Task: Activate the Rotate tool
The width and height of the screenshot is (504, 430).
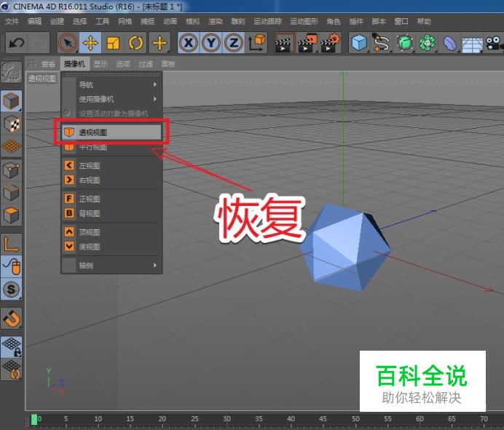Action: point(135,43)
